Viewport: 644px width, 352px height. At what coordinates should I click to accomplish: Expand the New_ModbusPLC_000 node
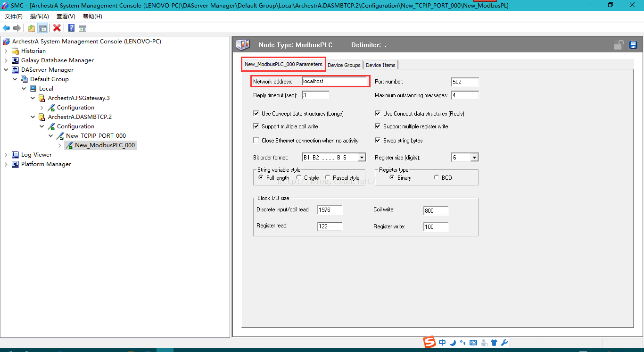click(x=60, y=145)
